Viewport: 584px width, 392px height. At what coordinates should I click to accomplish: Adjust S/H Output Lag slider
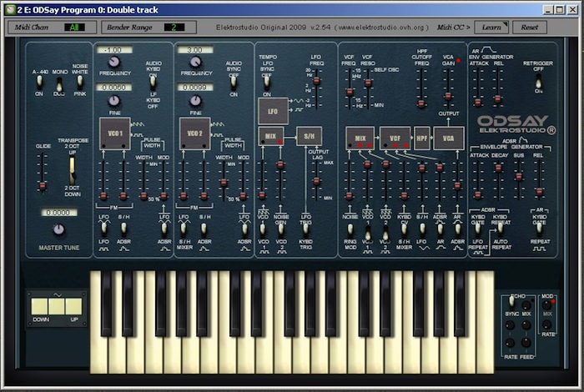(x=316, y=180)
